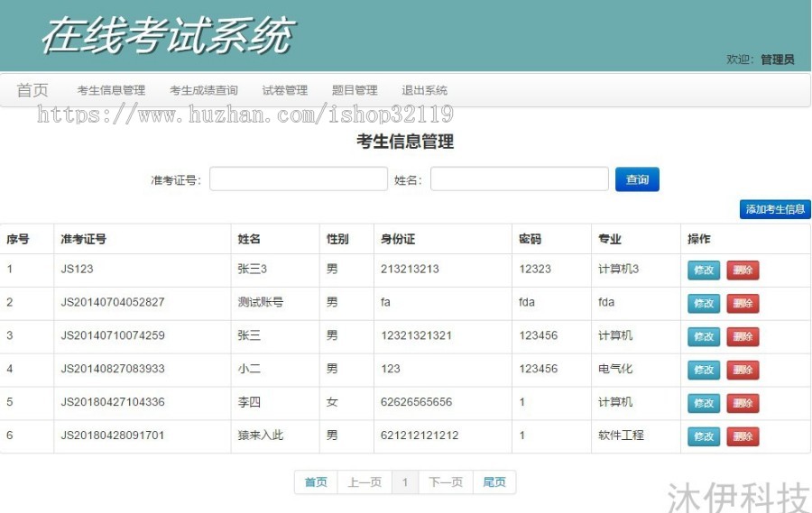Click 修改 for JS20140704052827 row
Screen dimensions: 812x513
pos(704,303)
